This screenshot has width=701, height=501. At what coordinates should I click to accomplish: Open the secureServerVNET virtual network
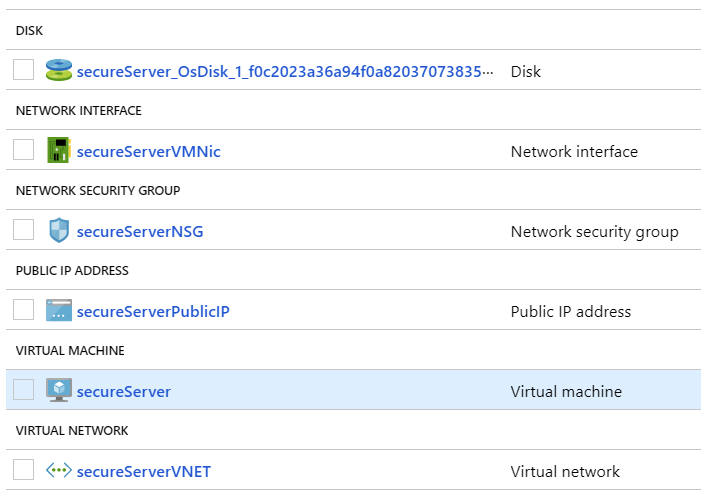(x=144, y=472)
